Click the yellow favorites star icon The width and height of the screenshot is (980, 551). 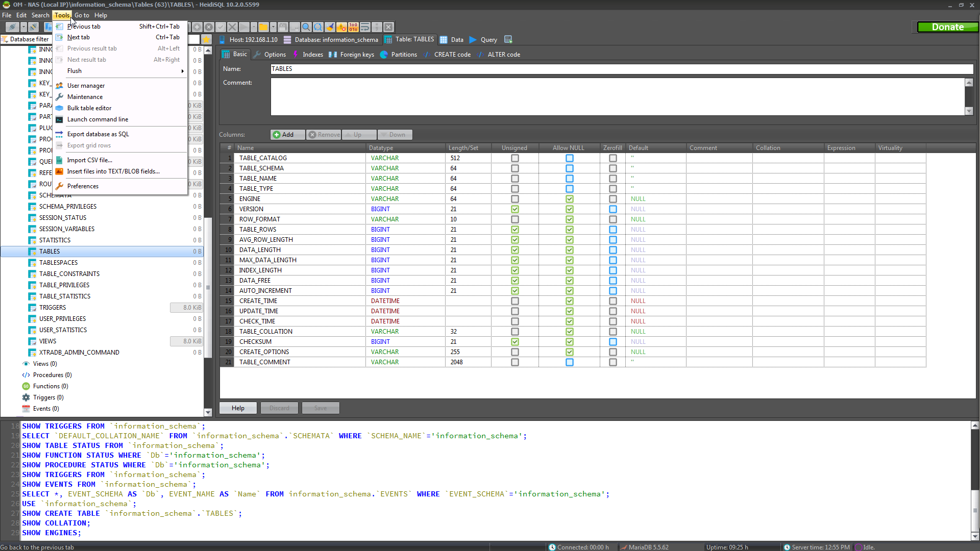pos(206,39)
